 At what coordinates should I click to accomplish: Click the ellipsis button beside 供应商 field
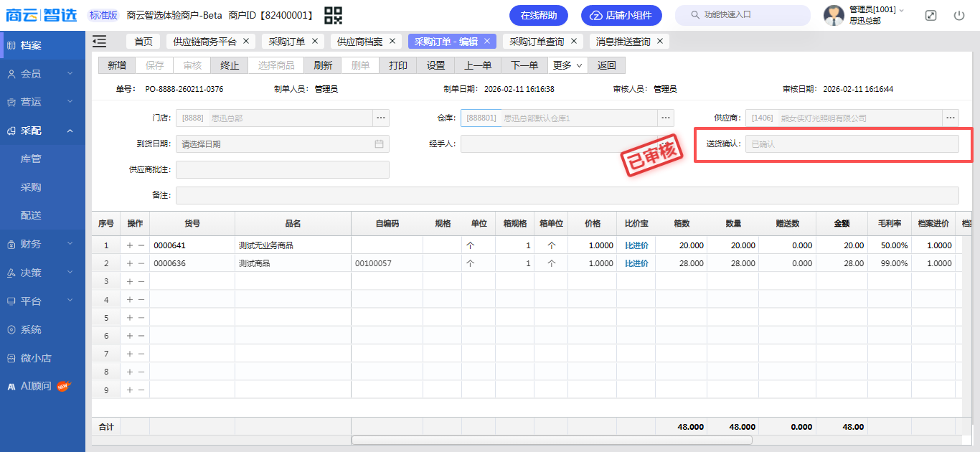(951, 118)
